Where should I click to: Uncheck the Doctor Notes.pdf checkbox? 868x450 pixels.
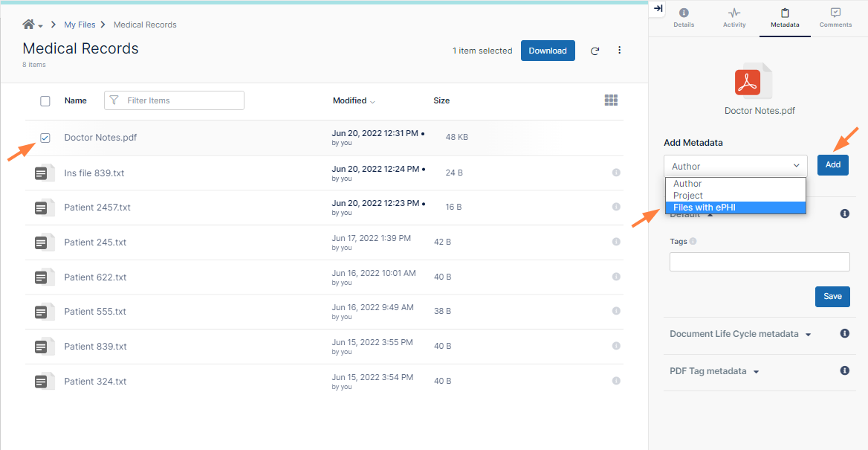point(45,138)
